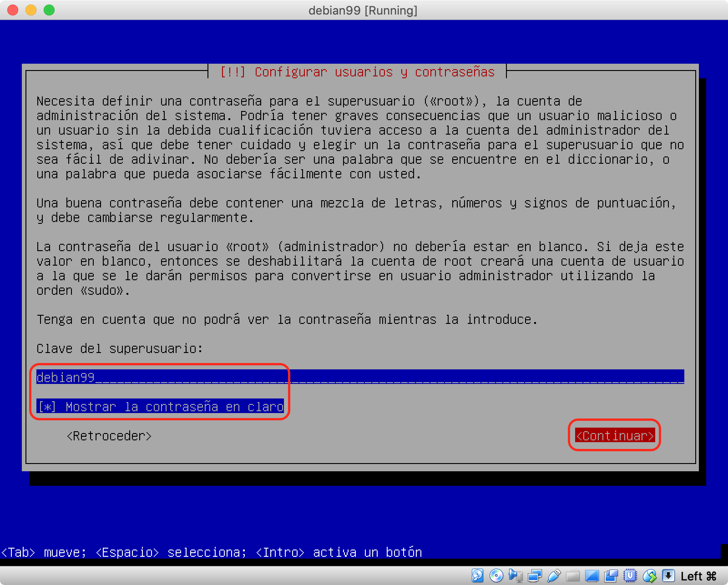Click the debian99 [Running] window title

363,10
